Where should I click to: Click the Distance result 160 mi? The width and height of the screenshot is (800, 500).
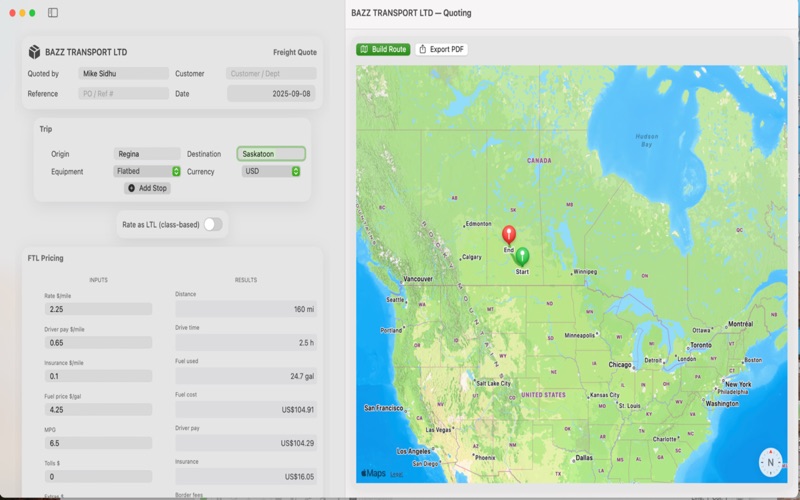coord(246,309)
